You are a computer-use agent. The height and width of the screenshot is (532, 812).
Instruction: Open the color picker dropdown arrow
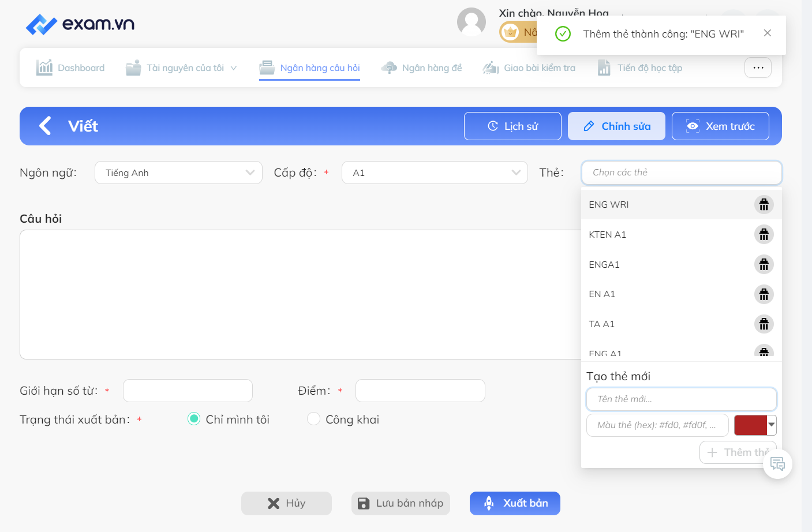[x=772, y=425]
